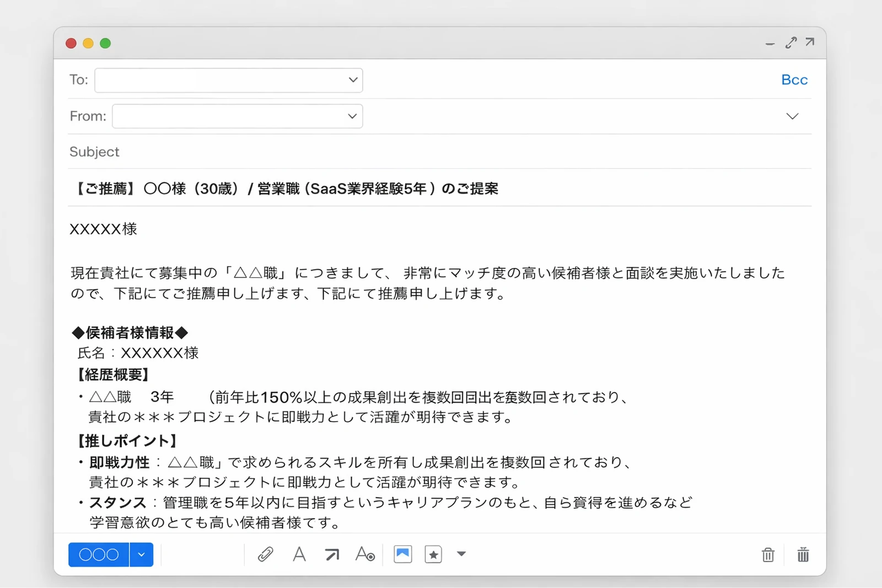Click the dash icon in title bar
Image resolution: width=882 pixels, height=588 pixels.
point(770,44)
